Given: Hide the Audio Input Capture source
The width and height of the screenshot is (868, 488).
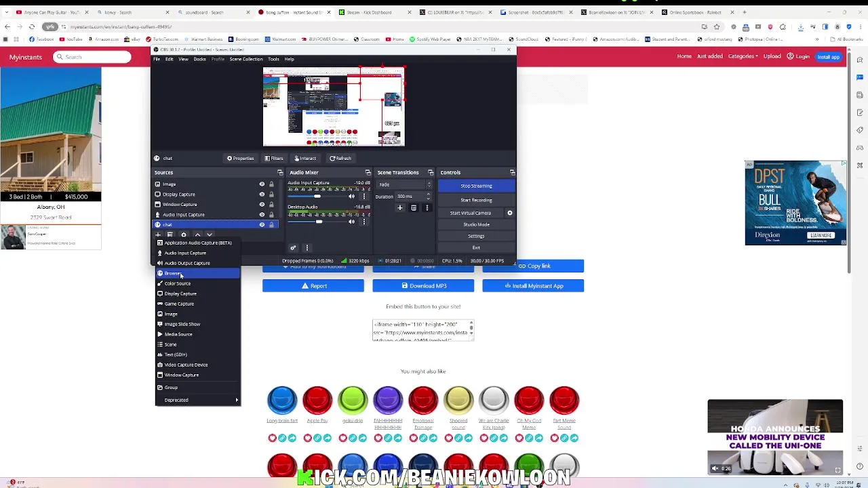Looking at the screenshot, I should [262, 215].
